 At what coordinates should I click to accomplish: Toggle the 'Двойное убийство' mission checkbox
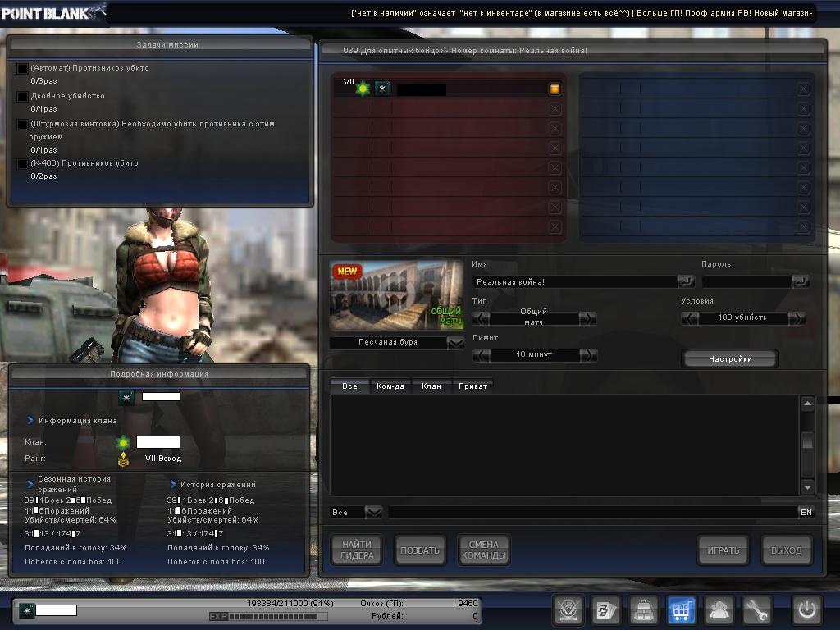click(x=23, y=96)
